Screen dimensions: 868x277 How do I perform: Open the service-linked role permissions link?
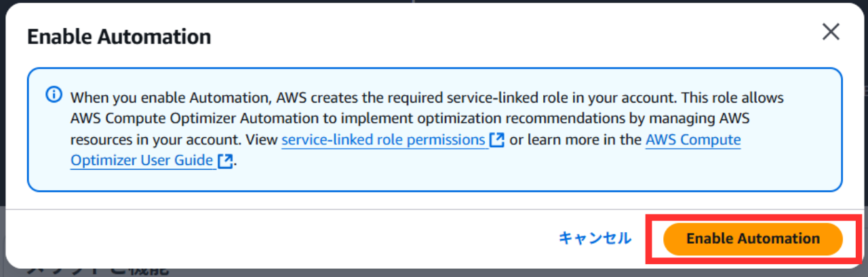383,140
